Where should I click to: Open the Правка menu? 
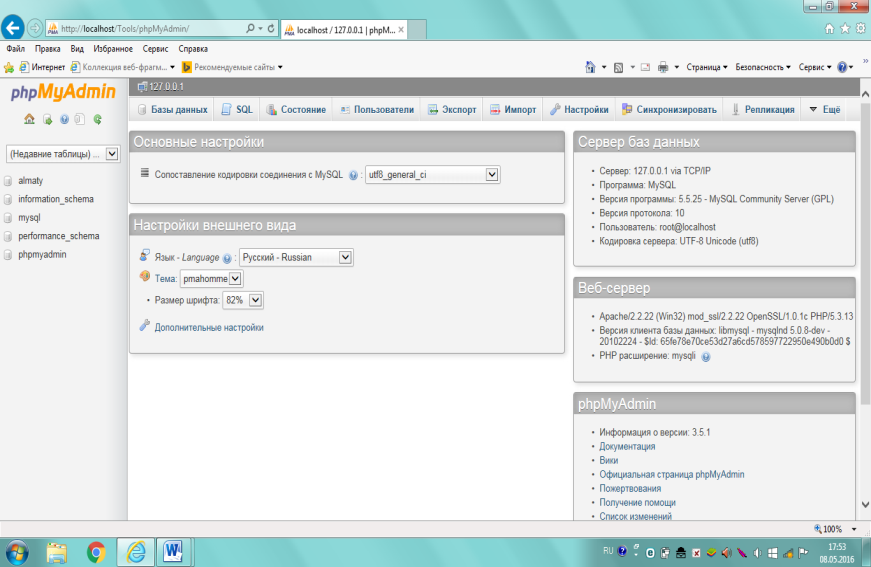pyautogui.click(x=47, y=49)
